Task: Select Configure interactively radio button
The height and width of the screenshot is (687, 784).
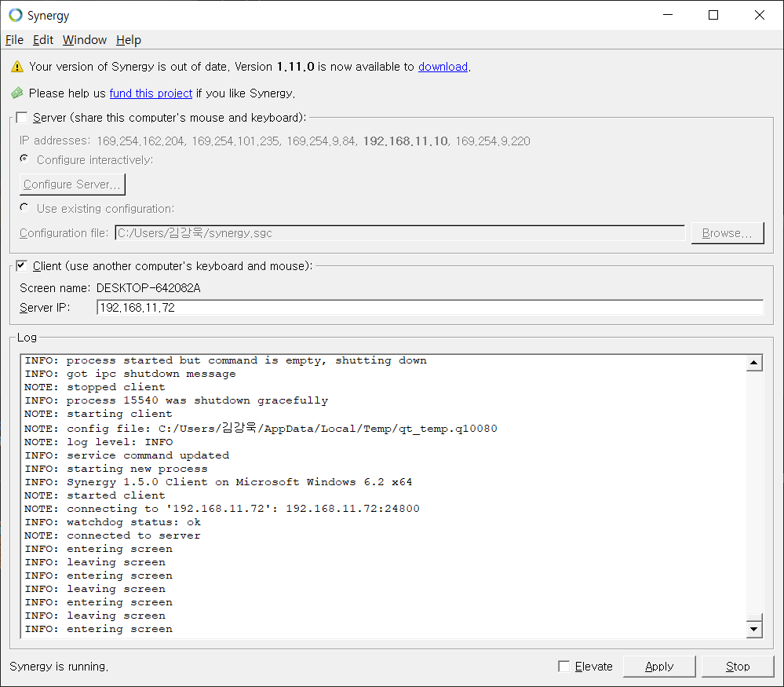Action: pyautogui.click(x=24, y=159)
